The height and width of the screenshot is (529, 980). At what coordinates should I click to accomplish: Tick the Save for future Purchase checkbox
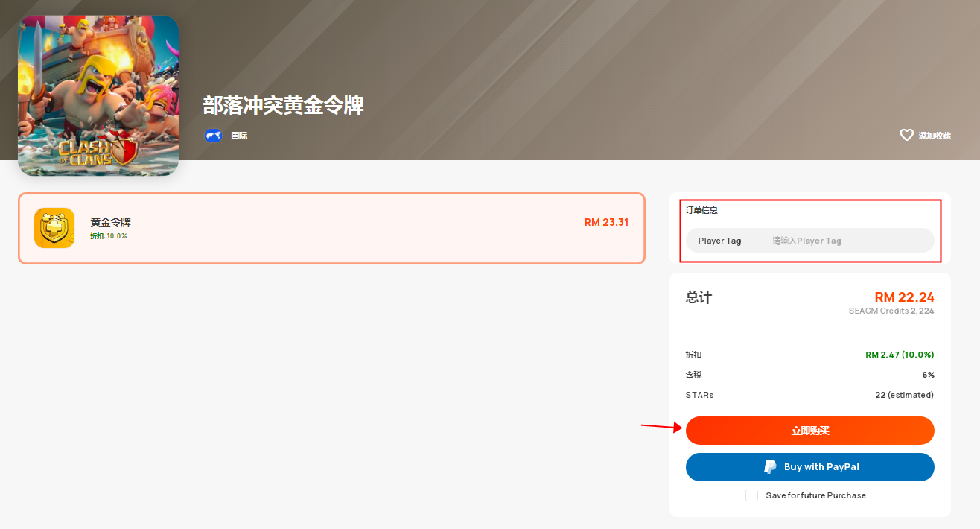(752, 495)
